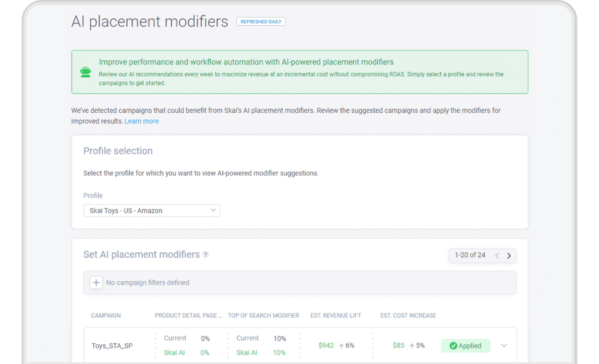This screenshot has width=599, height=364.
Task: Click the help icon beside Set AI placement modifiers
Action: click(x=206, y=254)
